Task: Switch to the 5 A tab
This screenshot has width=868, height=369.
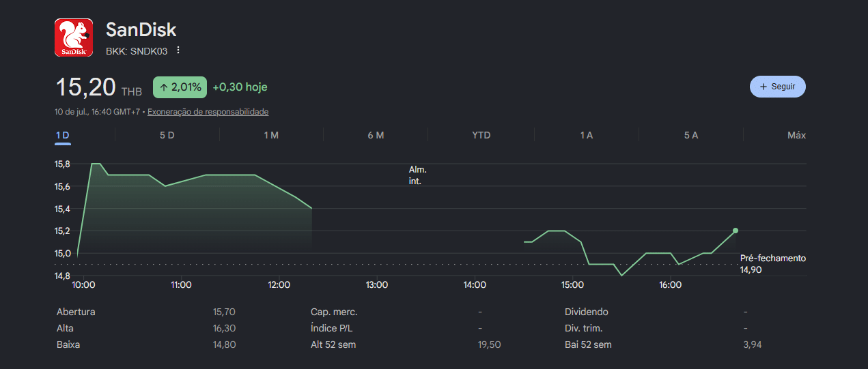Action: pos(690,135)
